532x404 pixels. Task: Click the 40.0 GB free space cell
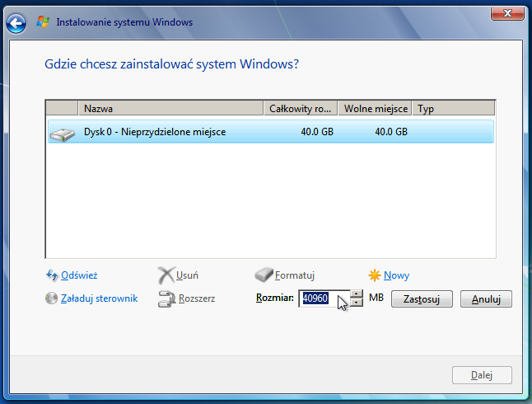click(x=391, y=132)
